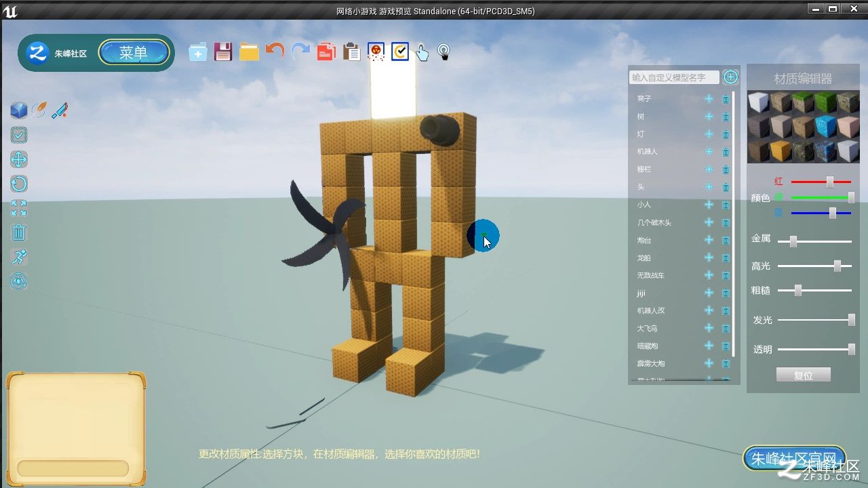Adjust the 高光 specular slider
868x488 pixels.
[x=814, y=266]
